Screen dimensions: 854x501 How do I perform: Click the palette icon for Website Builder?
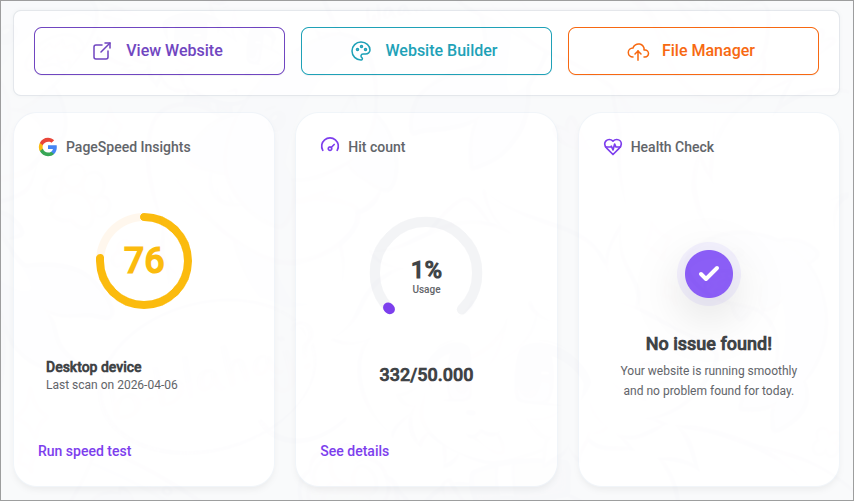[x=361, y=51]
